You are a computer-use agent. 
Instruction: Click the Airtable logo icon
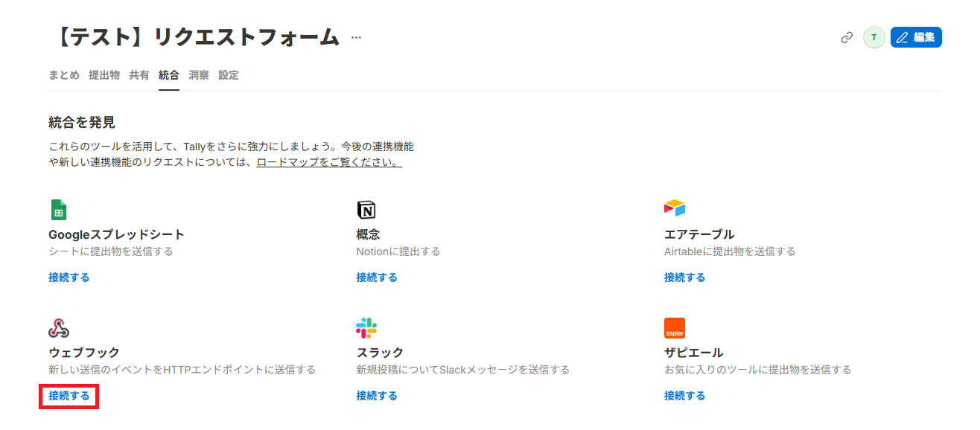(x=675, y=208)
